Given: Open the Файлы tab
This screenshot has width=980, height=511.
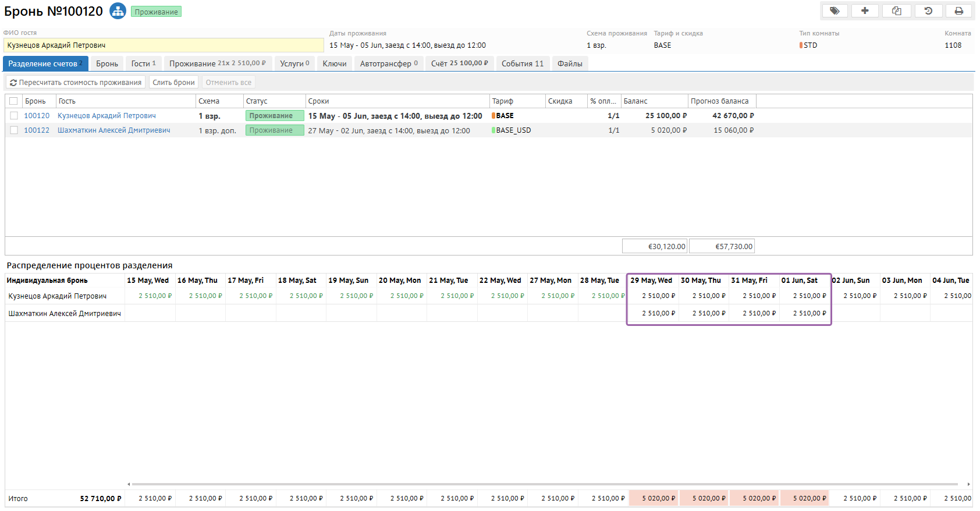Looking at the screenshot, I should pyautogui.click(x=569, y=63).
